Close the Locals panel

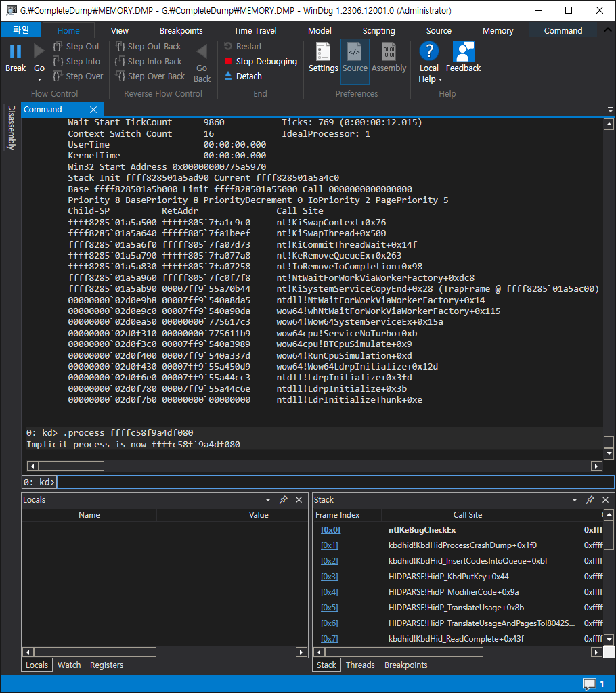299,500
